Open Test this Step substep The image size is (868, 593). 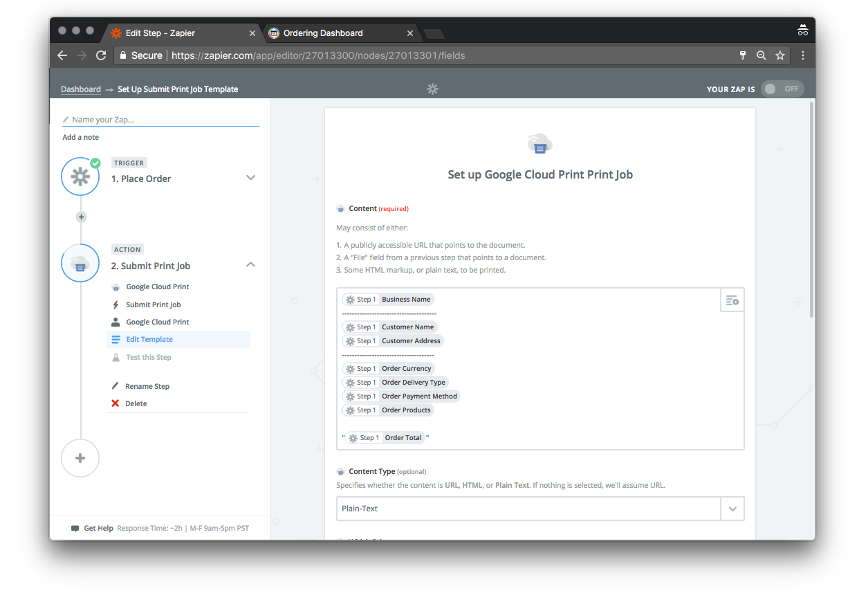[x=149, y=357]
